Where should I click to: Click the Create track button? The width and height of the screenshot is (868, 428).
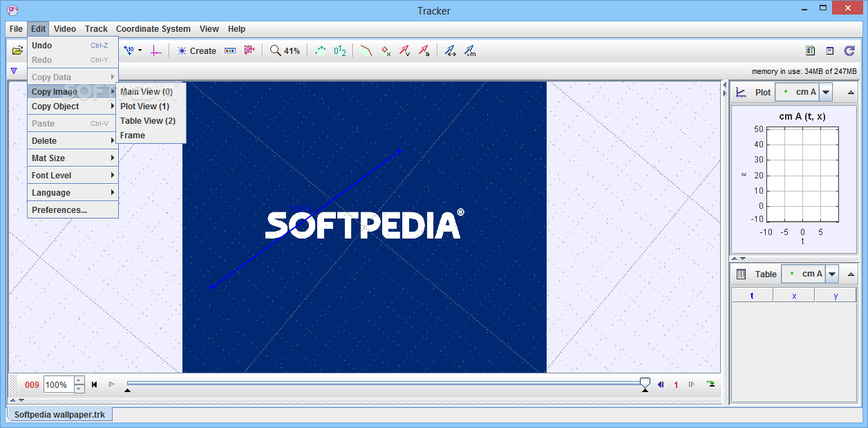click(197, 50)
